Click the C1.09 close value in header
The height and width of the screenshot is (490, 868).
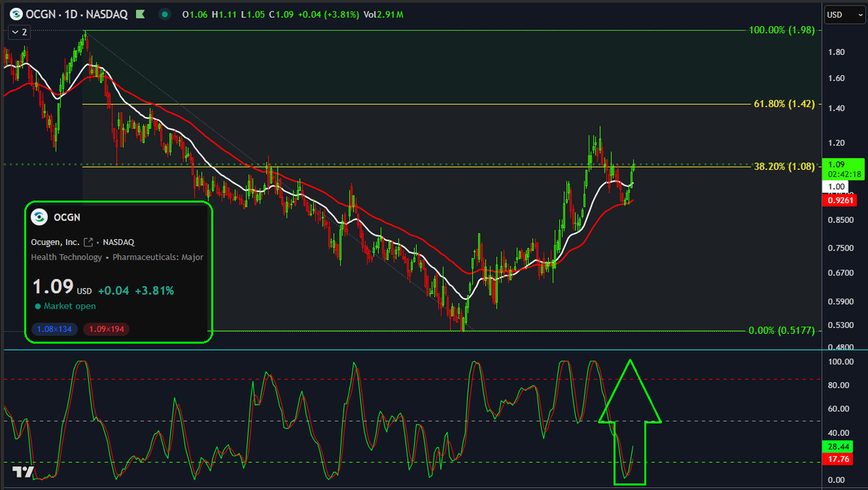pos(281,14)
